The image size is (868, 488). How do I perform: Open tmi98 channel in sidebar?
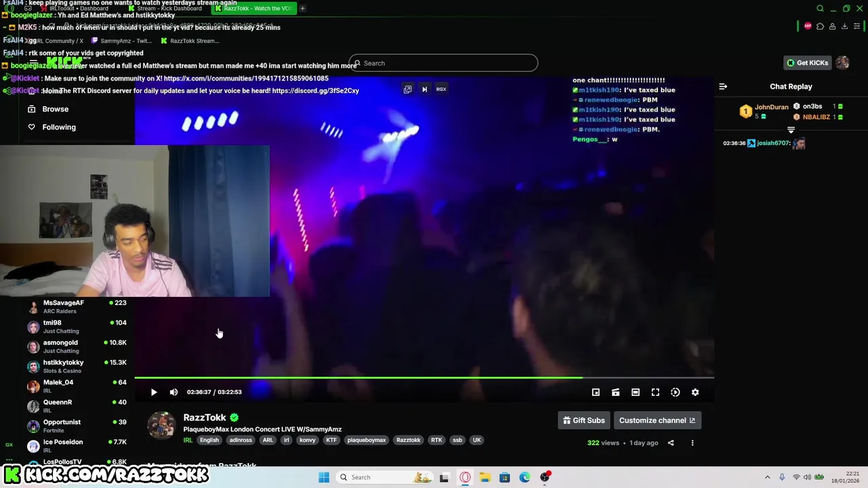pos(77,327)
